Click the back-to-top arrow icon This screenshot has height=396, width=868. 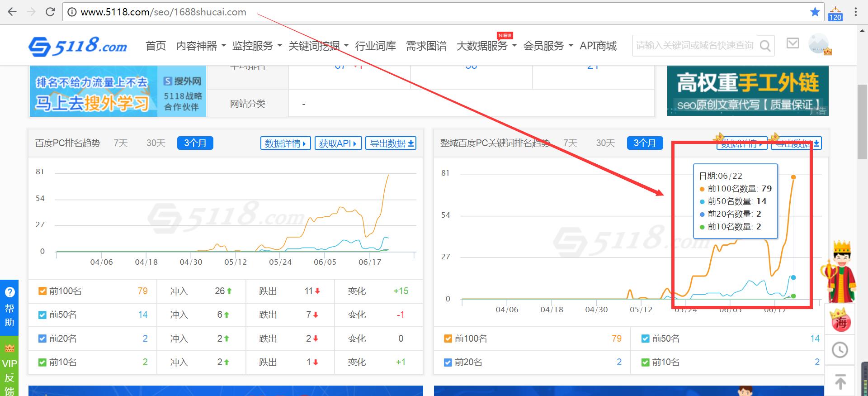840,382
